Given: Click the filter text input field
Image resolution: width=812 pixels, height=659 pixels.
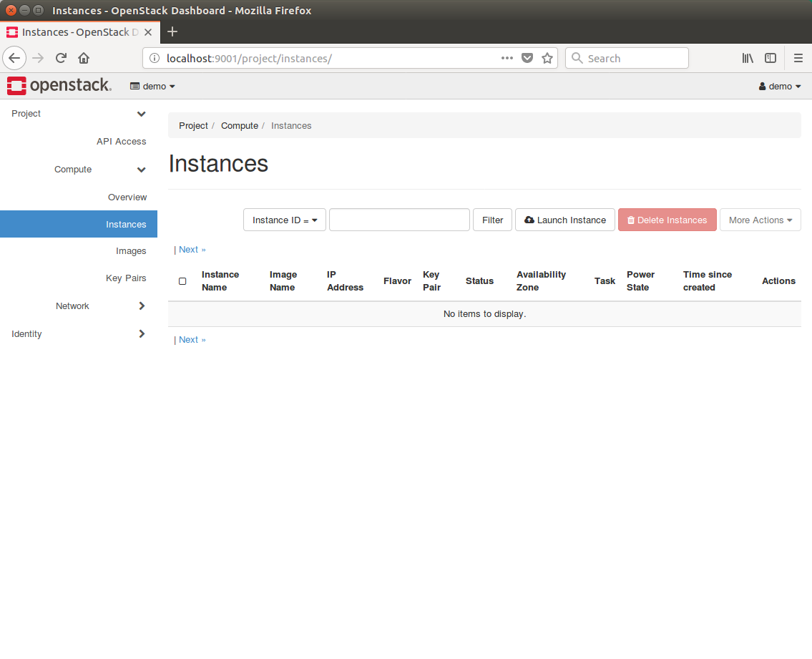Looking at the screenshot, I should 399,220.
